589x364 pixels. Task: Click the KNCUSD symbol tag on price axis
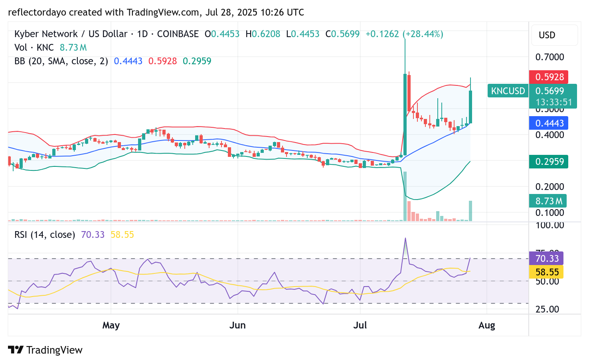508,91
